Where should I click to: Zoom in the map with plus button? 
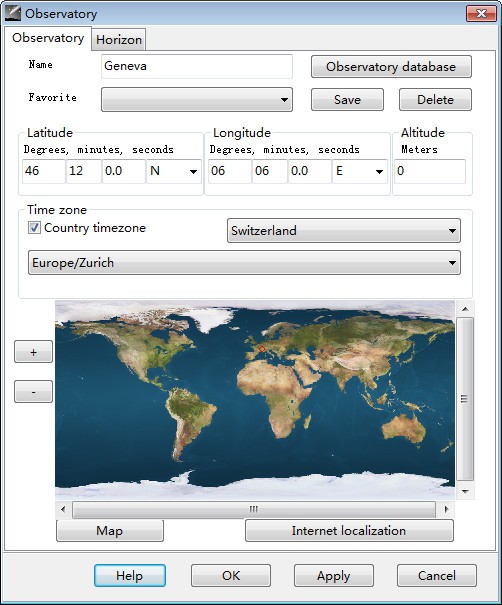(x=33, y=352)
